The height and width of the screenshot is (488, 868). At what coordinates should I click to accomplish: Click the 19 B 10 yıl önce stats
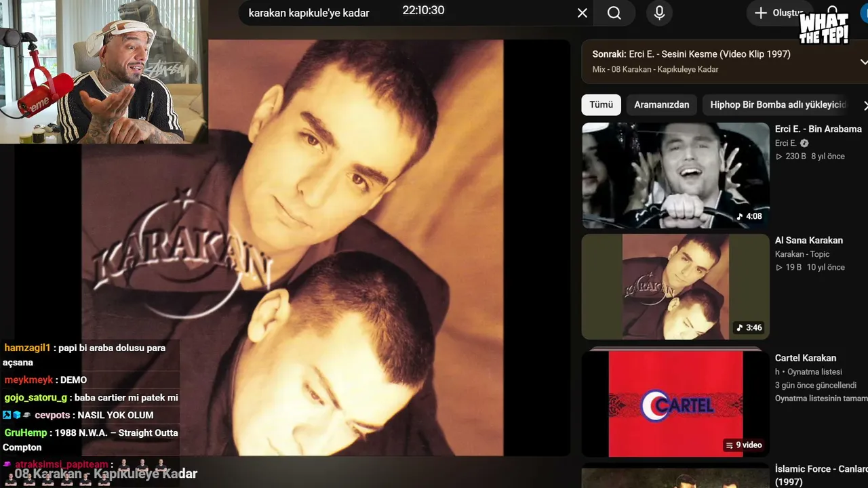coord(810,268)
